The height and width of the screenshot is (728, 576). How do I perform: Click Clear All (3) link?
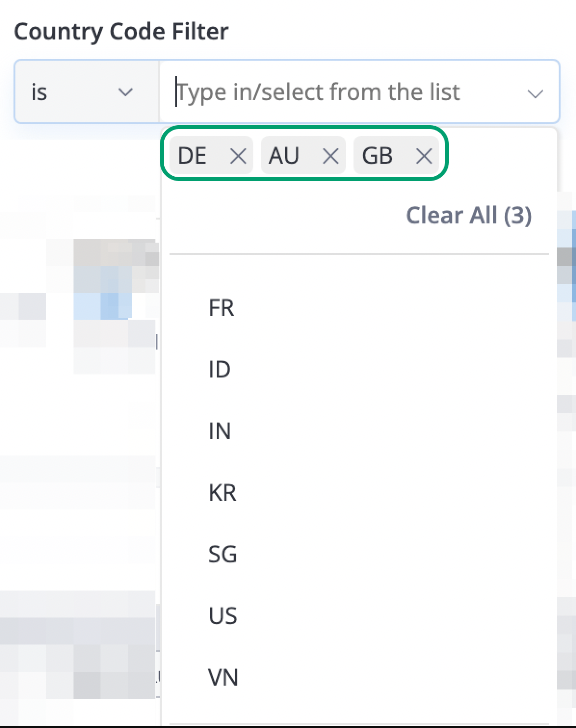[x=469, y=215]
